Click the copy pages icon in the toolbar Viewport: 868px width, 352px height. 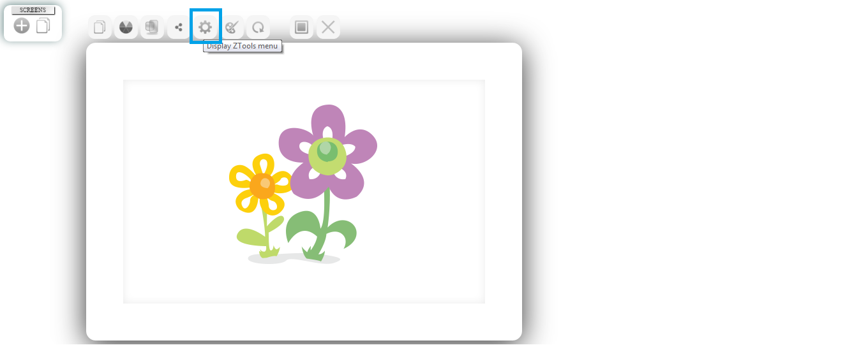click(100, 27)
